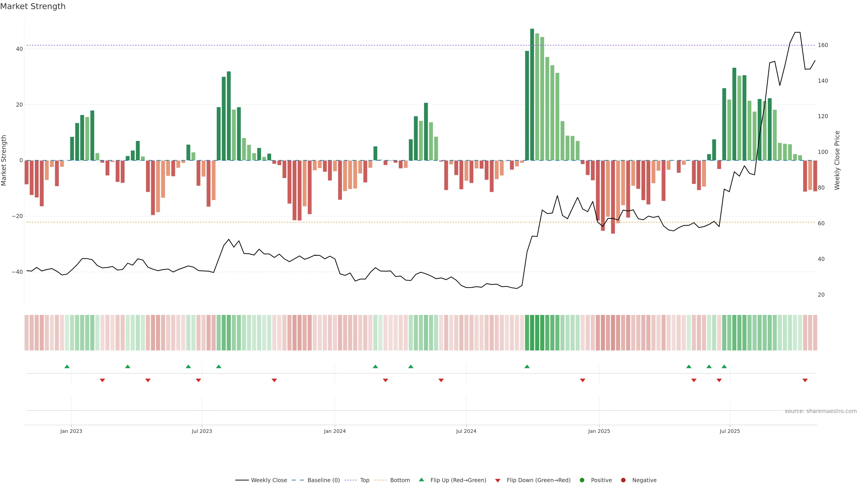Click the tallest green strength bar
The height and width of the screenshot is (488, 868).
tap(532, 94)
